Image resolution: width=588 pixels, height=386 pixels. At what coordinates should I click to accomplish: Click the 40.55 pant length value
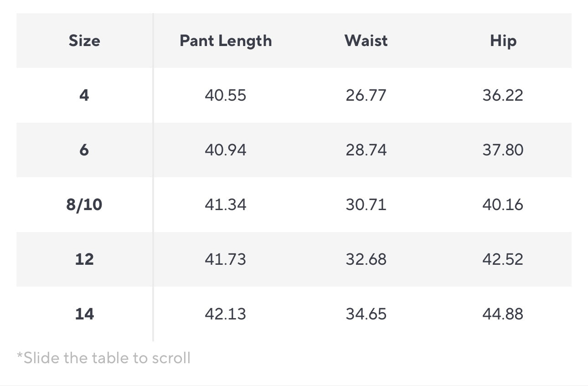click(x=225, y=95)
